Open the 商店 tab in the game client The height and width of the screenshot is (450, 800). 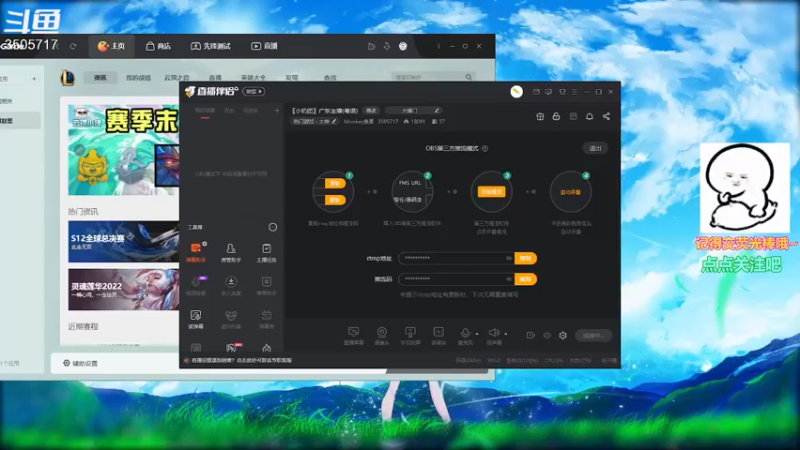coord(158,46)
